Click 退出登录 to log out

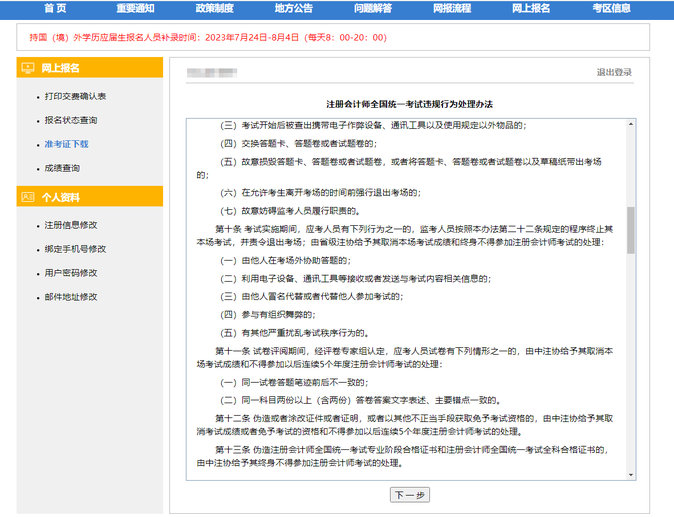point(614,73)
